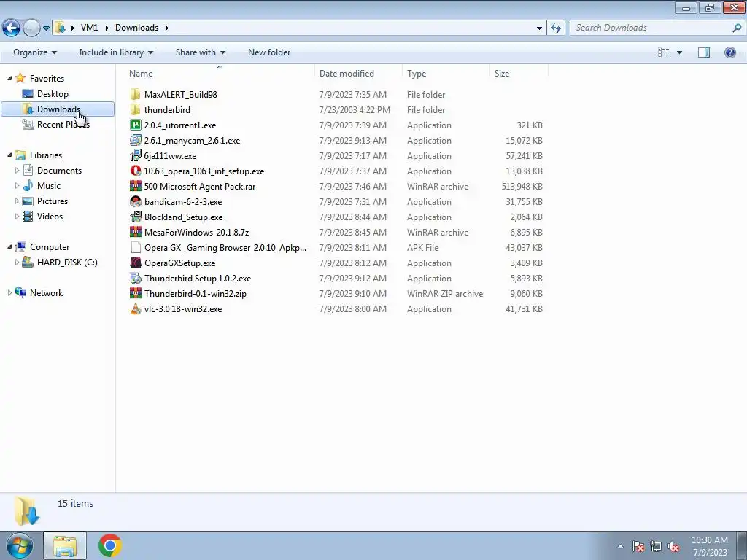This screenshot has width=747, height=560.
Task: Expand the Music library node
Action: [x=18, y=185]
